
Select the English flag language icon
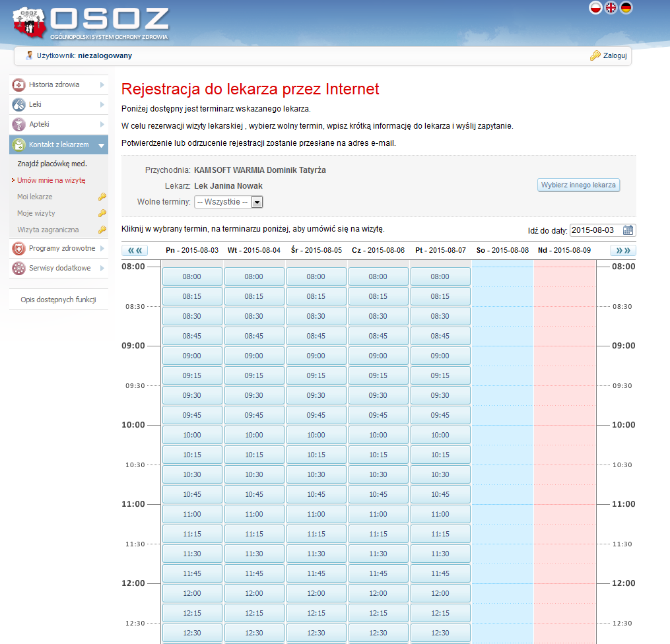click(611, 8)
